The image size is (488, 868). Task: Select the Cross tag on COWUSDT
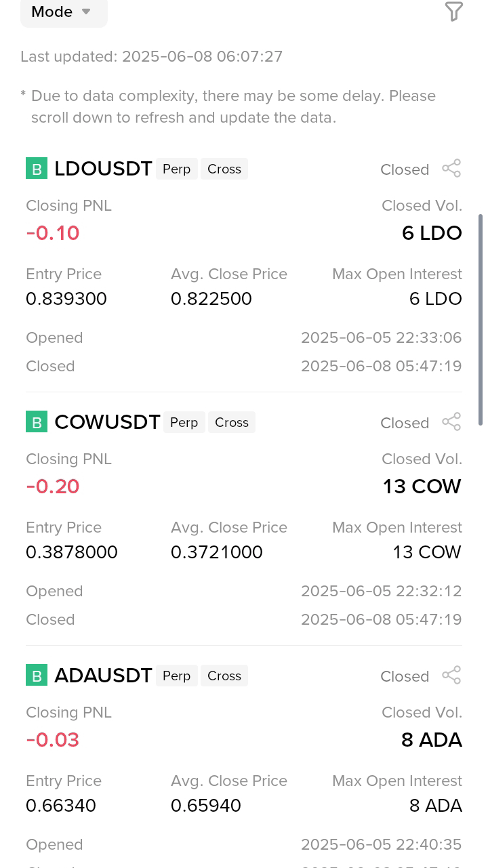click(x=232, y=422)
